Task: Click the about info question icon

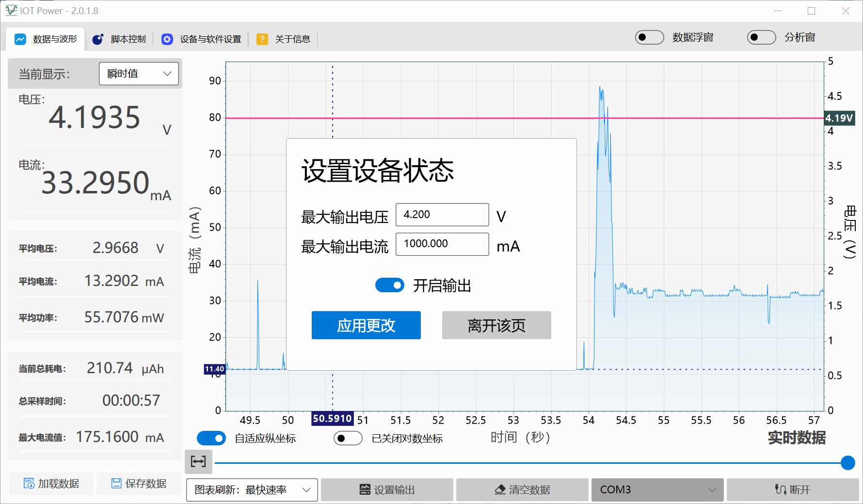Action: (262, 39)
